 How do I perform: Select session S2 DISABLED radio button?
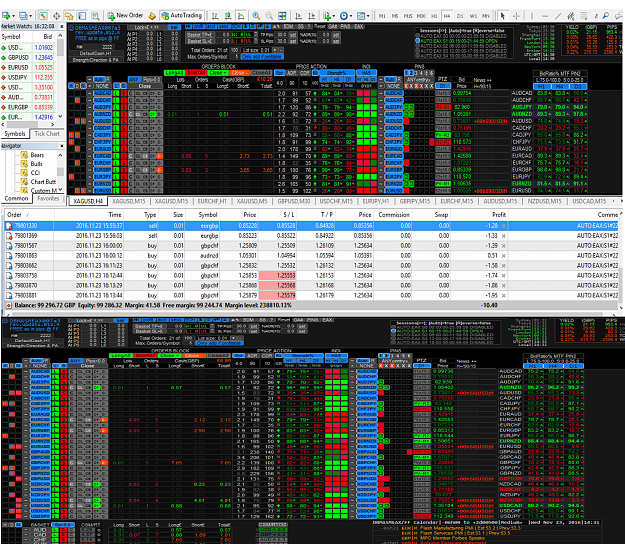[417, 46]
